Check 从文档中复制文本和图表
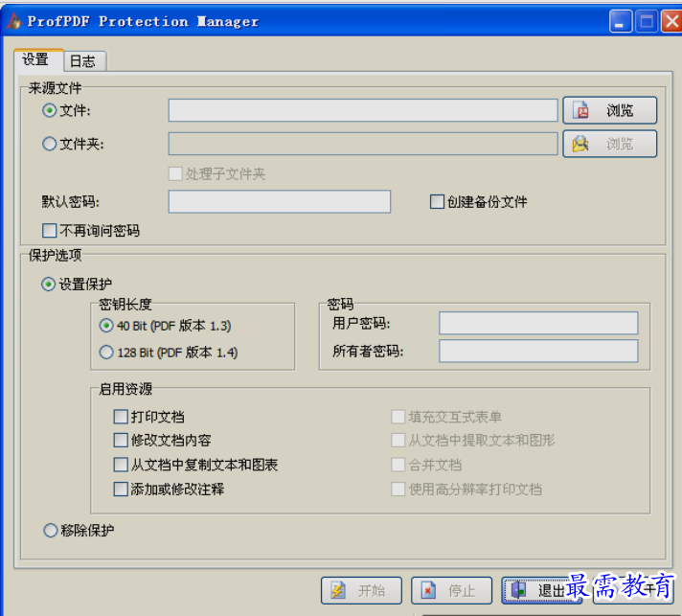Image resolution: width=682 pixels, height=616 pixels. (x=121, y=465)
